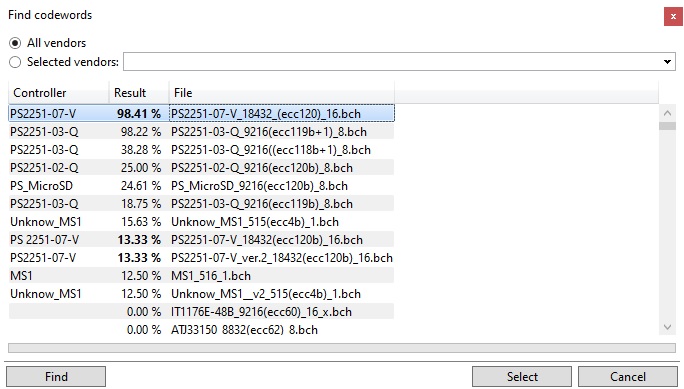Click the 38.28 % result value
Viewport: 684px width, 389px height.
click(141, 150)
